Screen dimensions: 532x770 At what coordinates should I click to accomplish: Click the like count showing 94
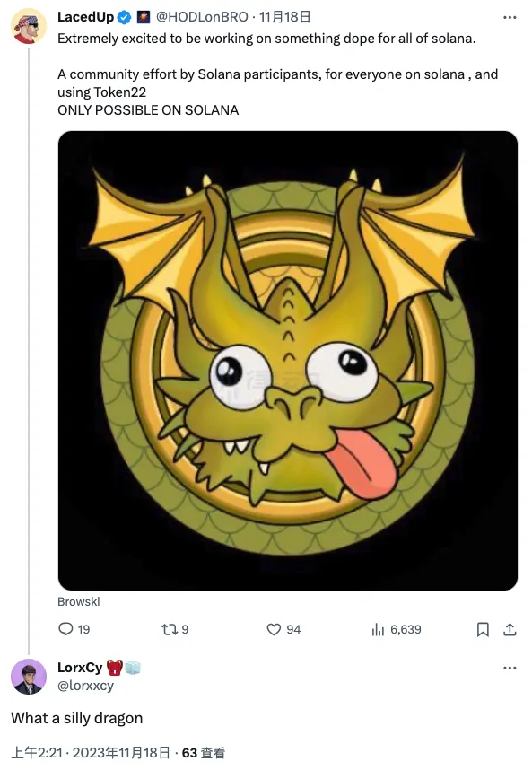292,629
